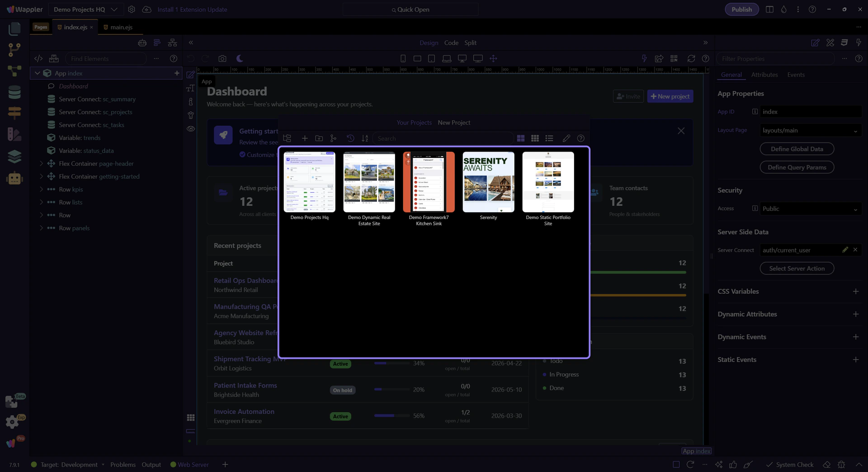The height and width of the screenshot is (472, 868).
Task: Open the Serenity project thumbnail
Action: [488, 182]
